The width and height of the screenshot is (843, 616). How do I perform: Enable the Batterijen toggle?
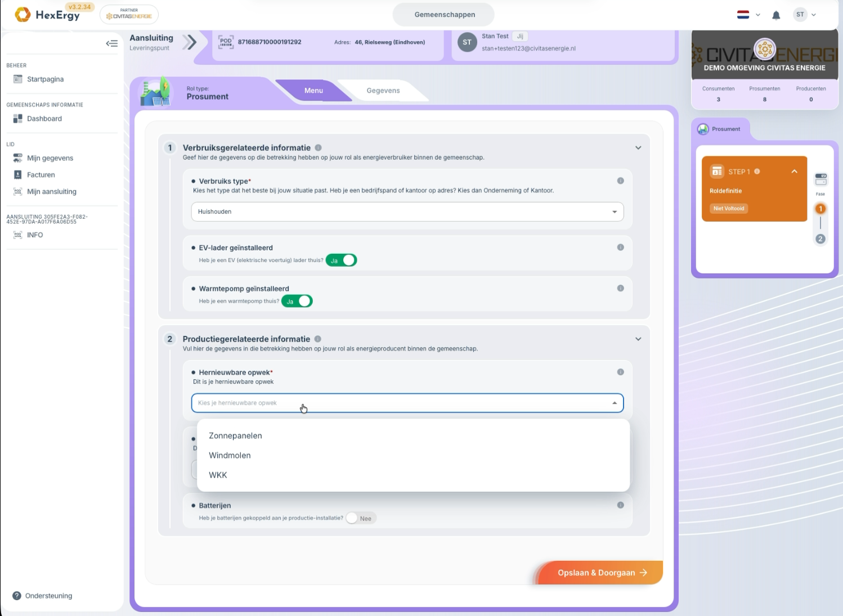(x=361, y=518)
